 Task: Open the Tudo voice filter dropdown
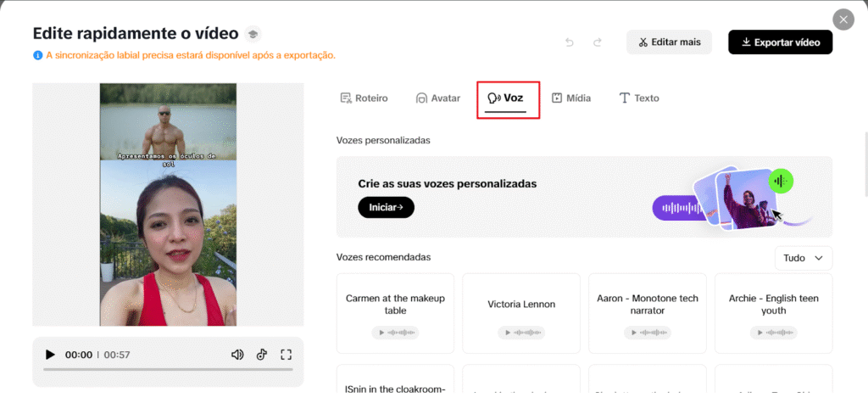coord(804,258)
